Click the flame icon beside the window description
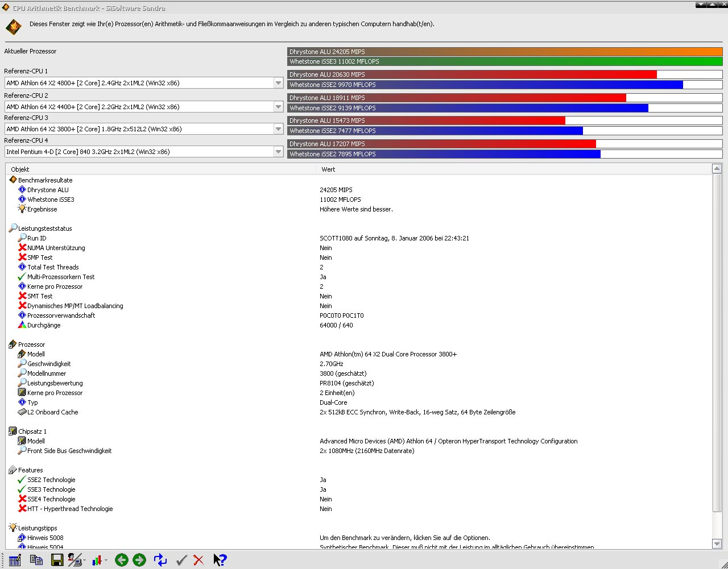The height and width of the screenshot is (569, 728). click(x=14, y=27)
